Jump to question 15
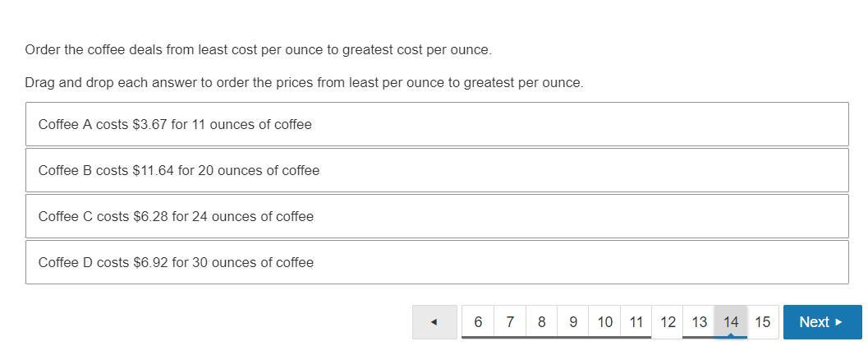 coord(762,322)
